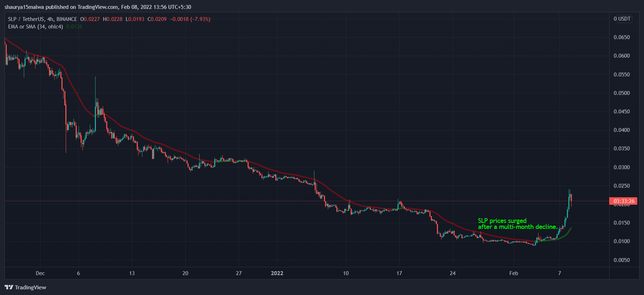
Task: Click the 0.0050 price axis label
Action: tap(622, 260)
